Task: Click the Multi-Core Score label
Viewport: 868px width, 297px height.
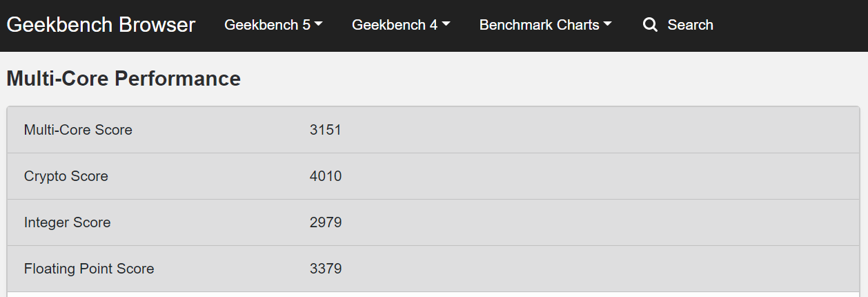Action: coord(78,130)
